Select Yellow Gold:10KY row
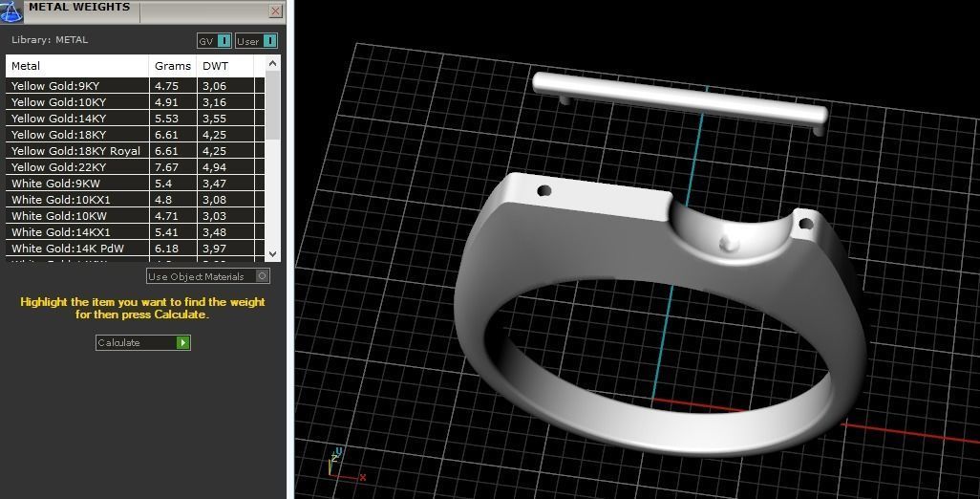The width and height of the screenshot is (980, 499). (x=135, y=102)
